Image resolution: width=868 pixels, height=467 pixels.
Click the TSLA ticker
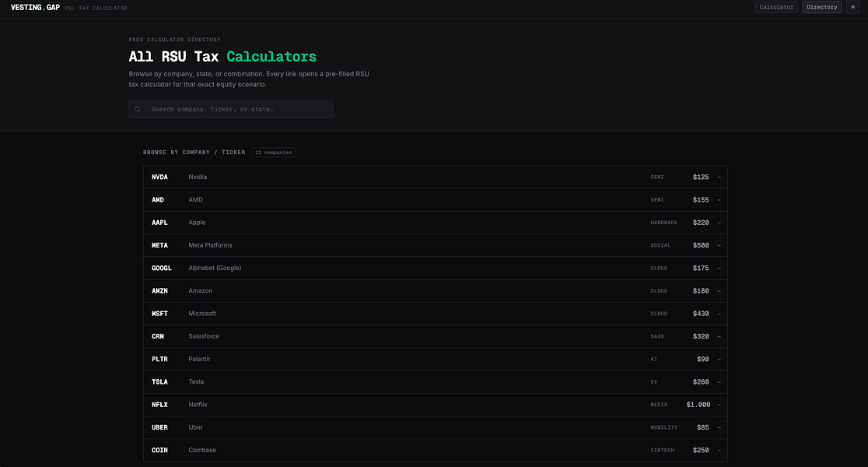(159, 381)
